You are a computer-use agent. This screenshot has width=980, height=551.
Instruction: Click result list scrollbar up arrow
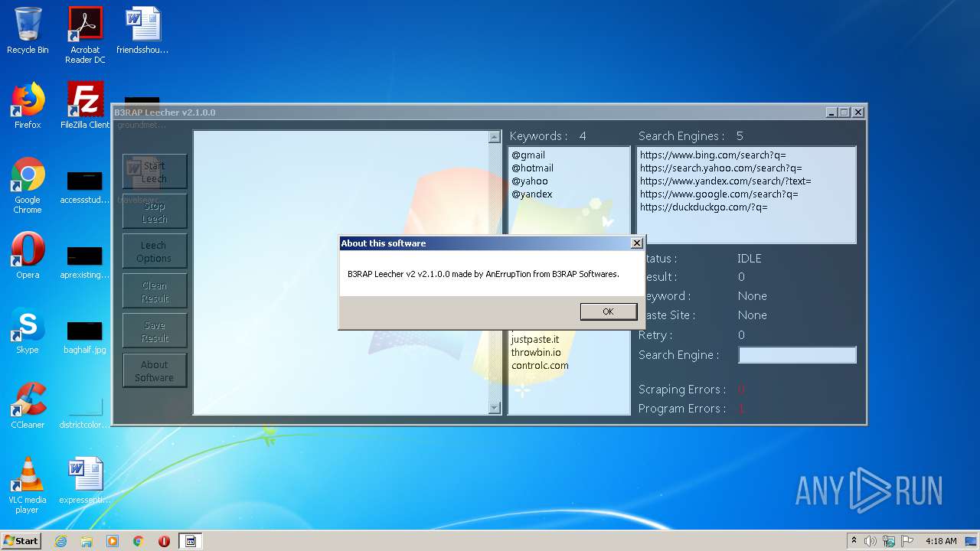point(494,137)
